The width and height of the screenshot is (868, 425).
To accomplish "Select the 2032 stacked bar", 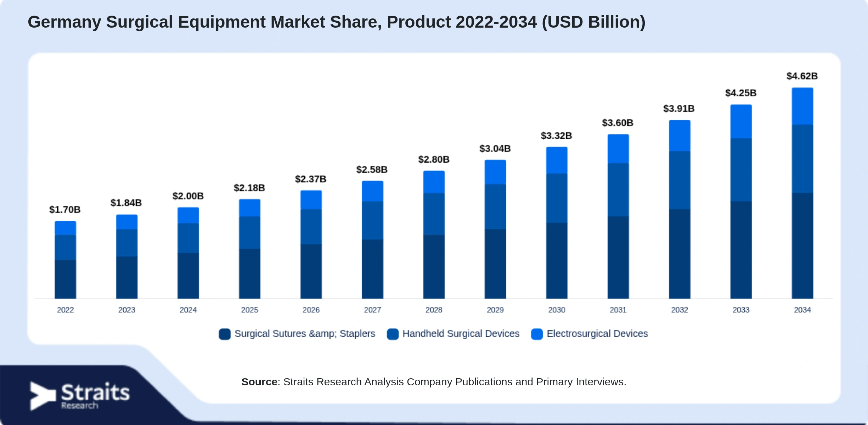I will click(x=680, y=209).
